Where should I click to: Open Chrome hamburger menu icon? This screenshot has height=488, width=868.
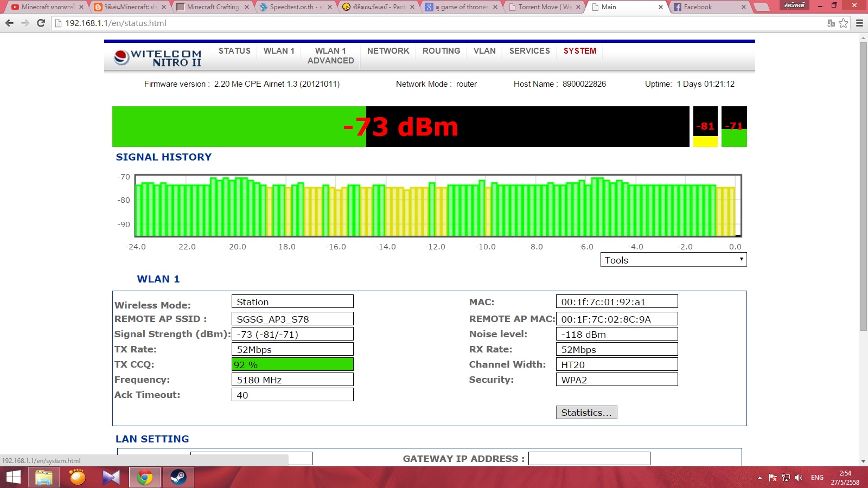tap(859, 23)
